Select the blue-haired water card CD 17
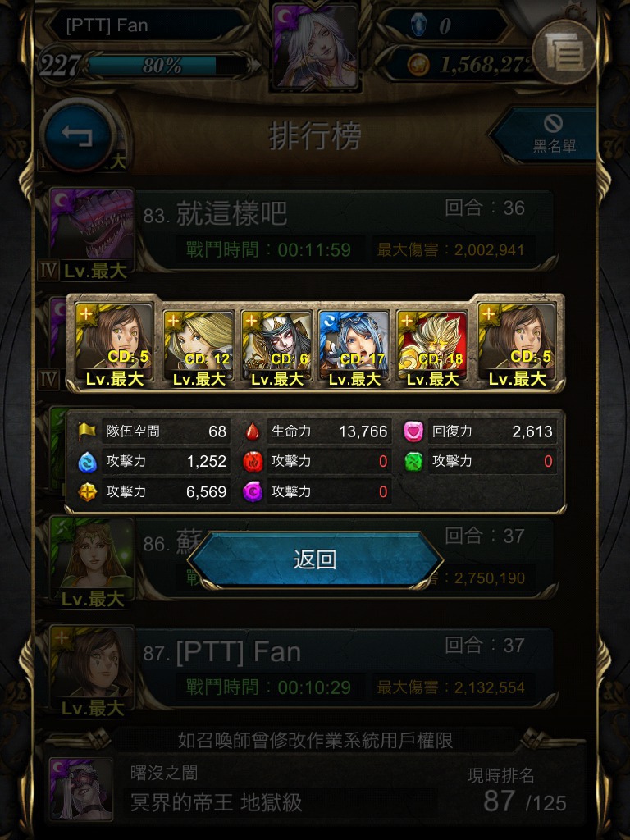 354,347
